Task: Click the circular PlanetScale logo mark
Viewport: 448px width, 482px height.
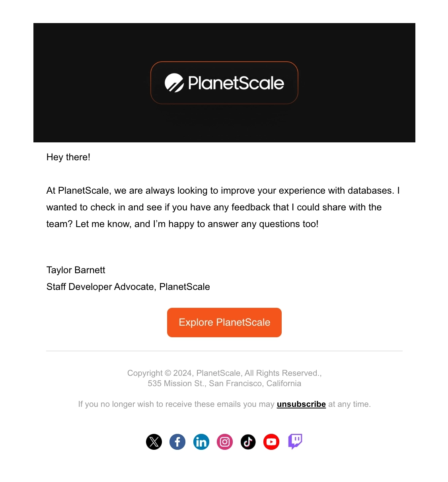Action: point(174,82)
